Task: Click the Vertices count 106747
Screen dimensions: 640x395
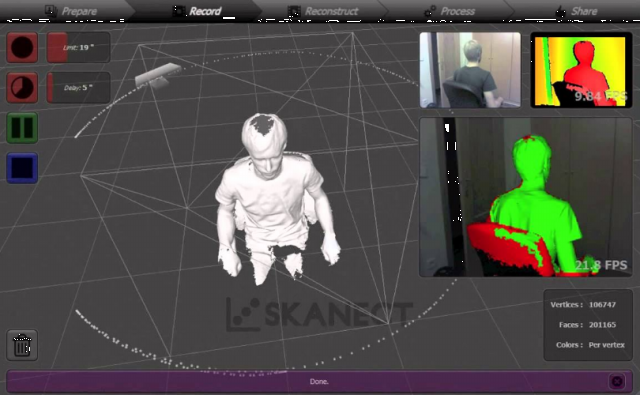Action: click(602, 305)
